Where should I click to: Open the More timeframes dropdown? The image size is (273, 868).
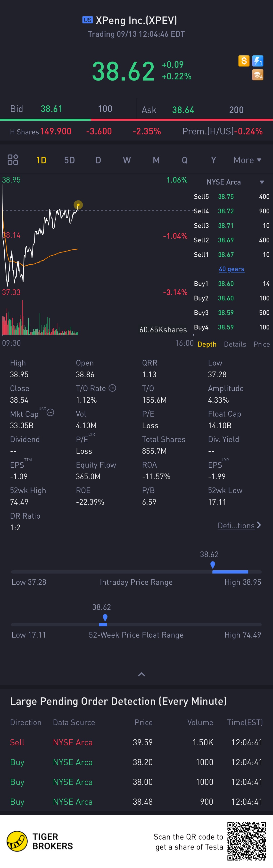[248, 160]
